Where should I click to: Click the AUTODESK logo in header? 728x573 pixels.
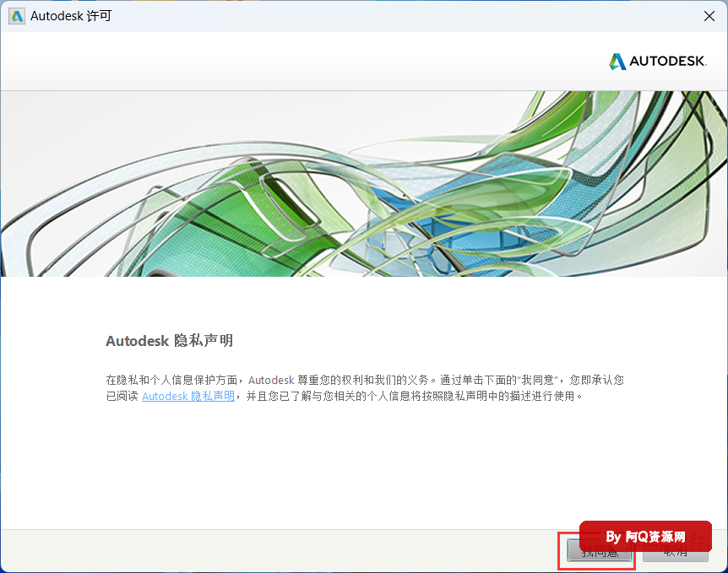click(657, 62)
